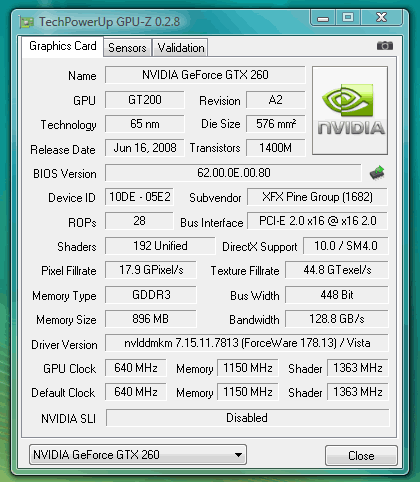Click the Shaders field 192 Unified
Image resolution: width=420 pixels, height=482 pixels.
point(160,246)
